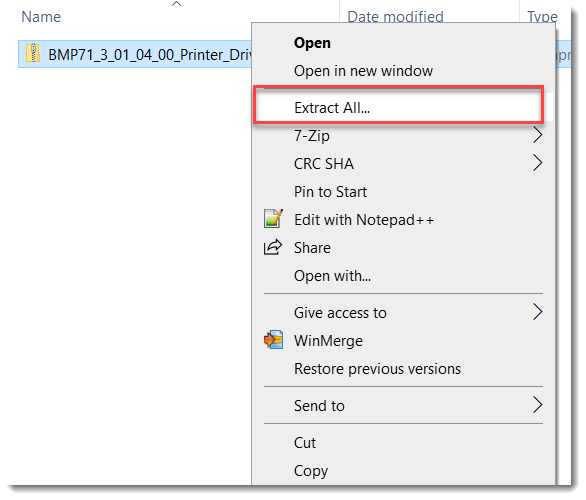Image resolution: width=586 pixels, height=500 pixels.
Task: Choose Copy from the context menu
Action: (311, 471)
